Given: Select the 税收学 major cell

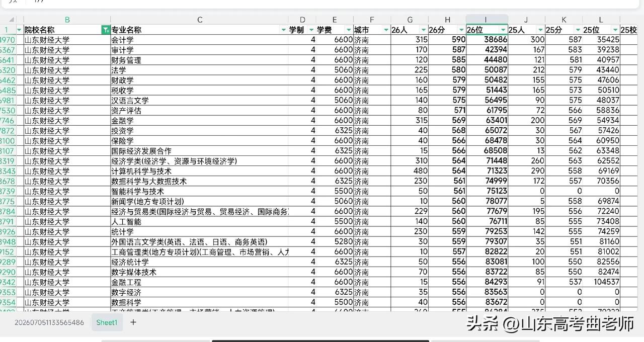Looking at the screenshot, I should [x=199, y=90].
